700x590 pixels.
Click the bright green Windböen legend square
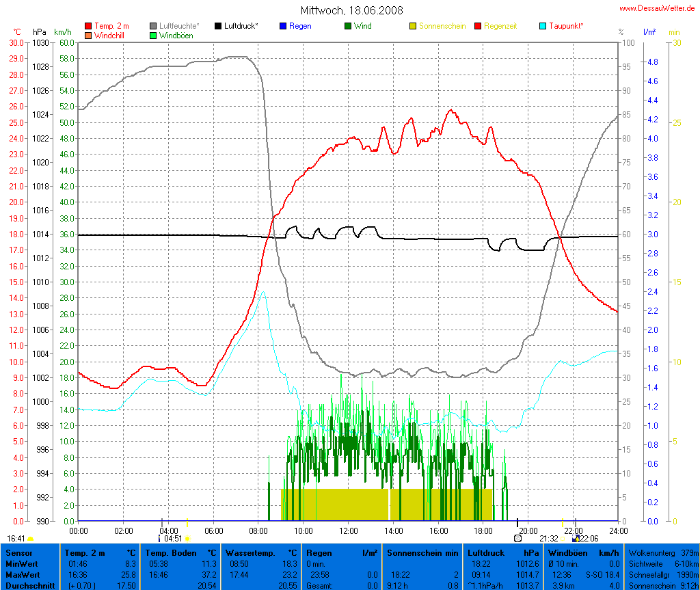[x=153, y=35]
